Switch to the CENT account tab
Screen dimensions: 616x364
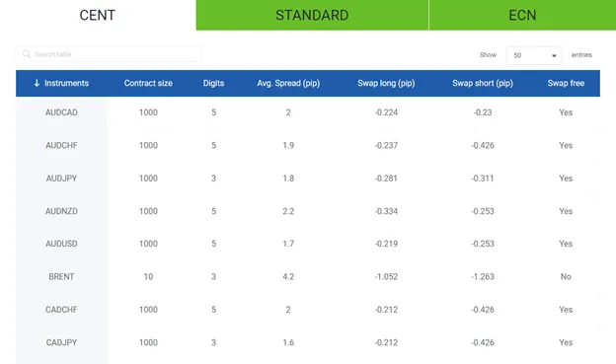coord(98,15)
